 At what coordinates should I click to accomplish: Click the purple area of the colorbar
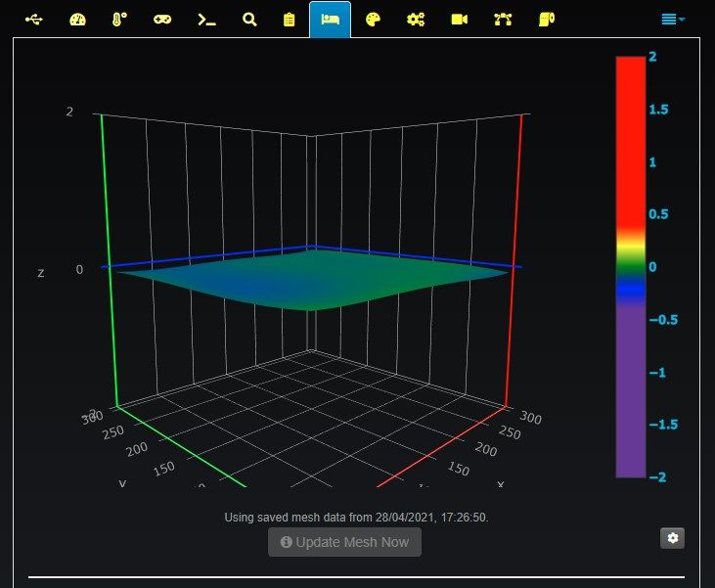[631, 392]
